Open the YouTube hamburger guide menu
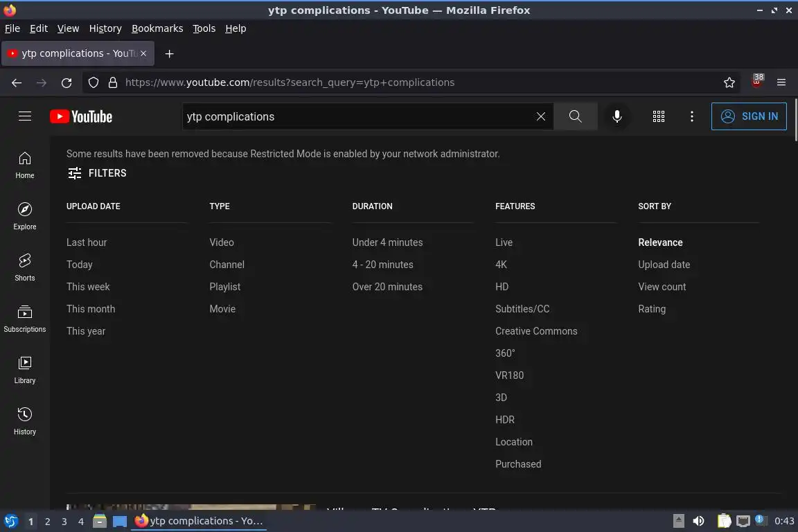This screenshot has width=798, height=532. pos(25,116)
